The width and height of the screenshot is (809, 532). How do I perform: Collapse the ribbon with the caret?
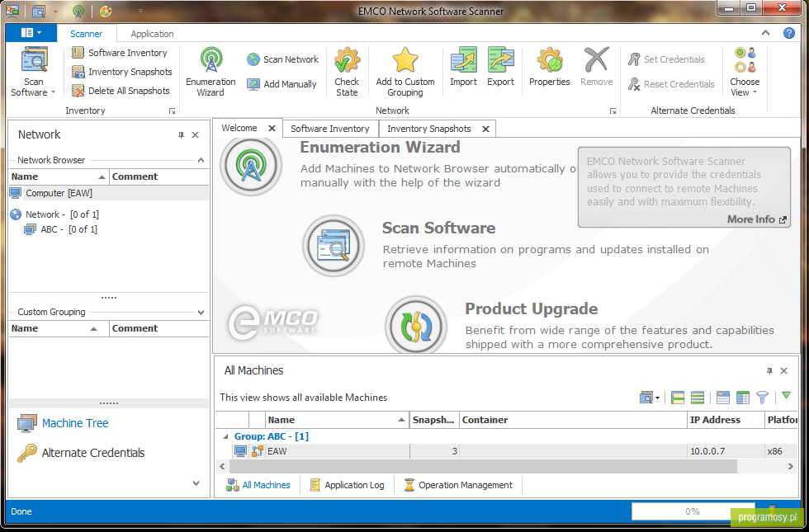[766, 33]
